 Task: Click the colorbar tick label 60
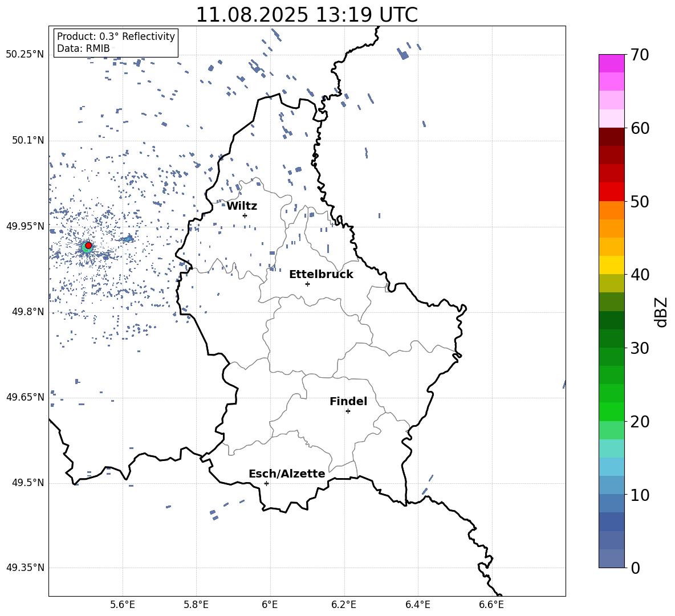pos(640,128)
